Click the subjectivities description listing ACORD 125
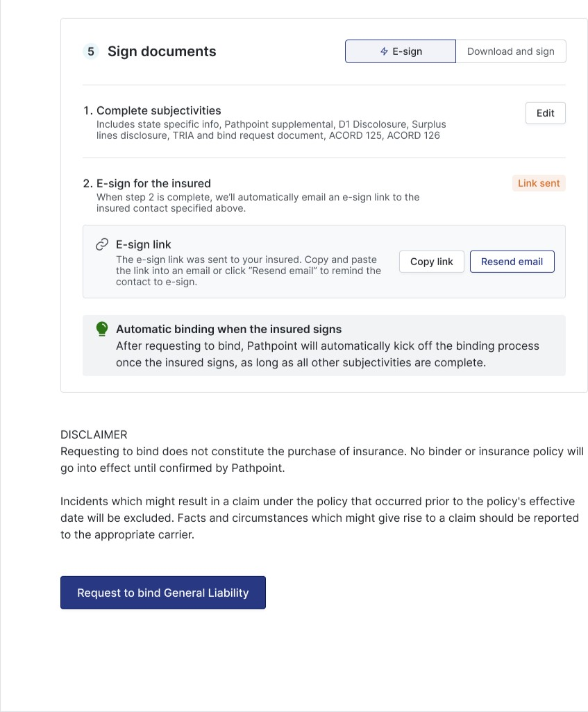 coord(271,130)
